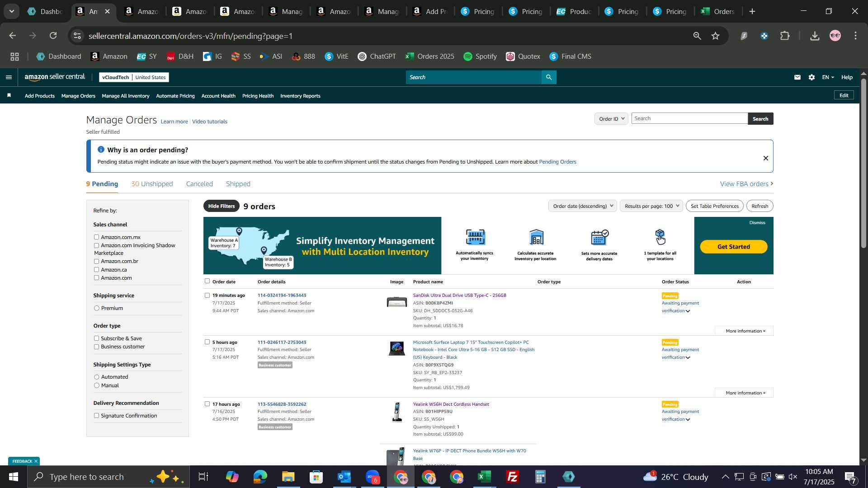Open the Seller Central hamburger menu
The image size is (868, 488).
point(9,77)
